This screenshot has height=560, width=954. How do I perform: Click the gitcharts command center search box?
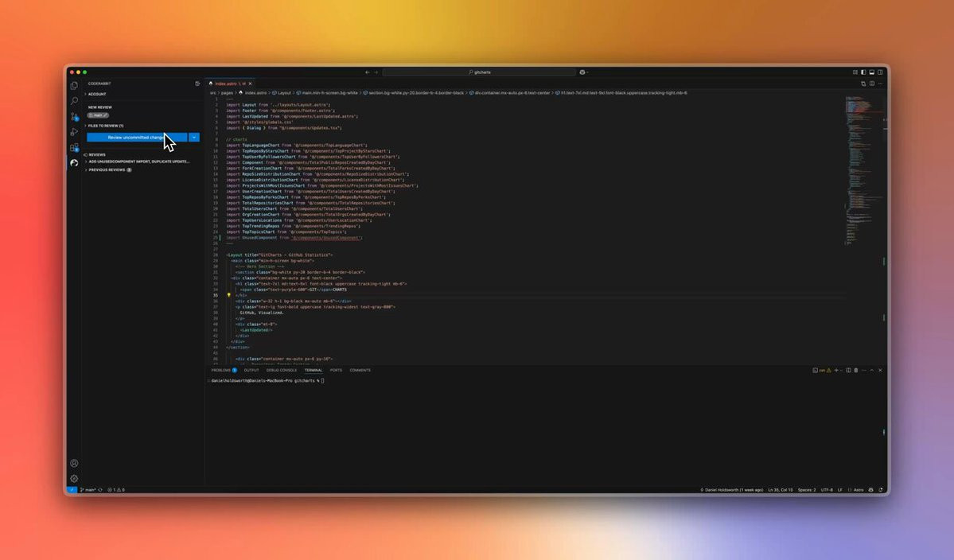point(480,72)
